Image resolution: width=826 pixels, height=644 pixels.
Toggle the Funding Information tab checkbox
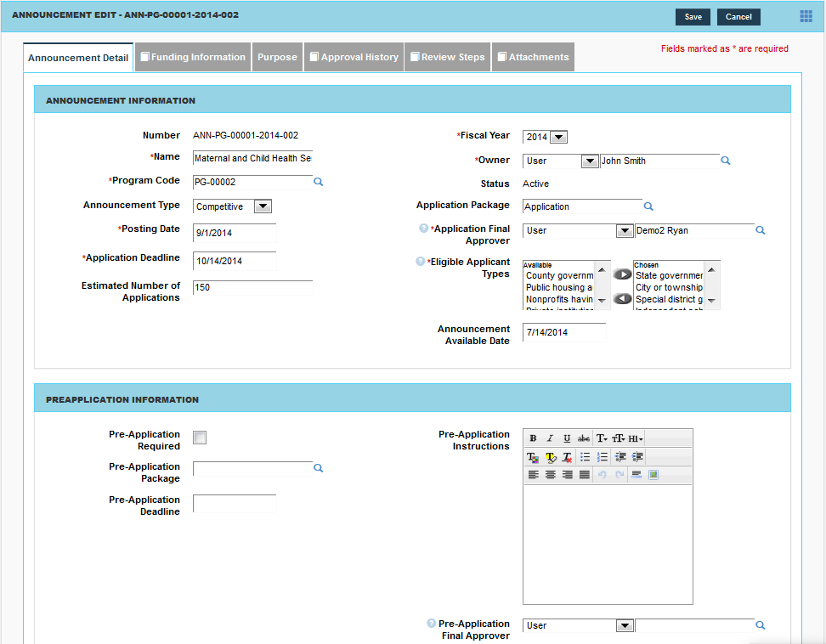tap(145, 57)
